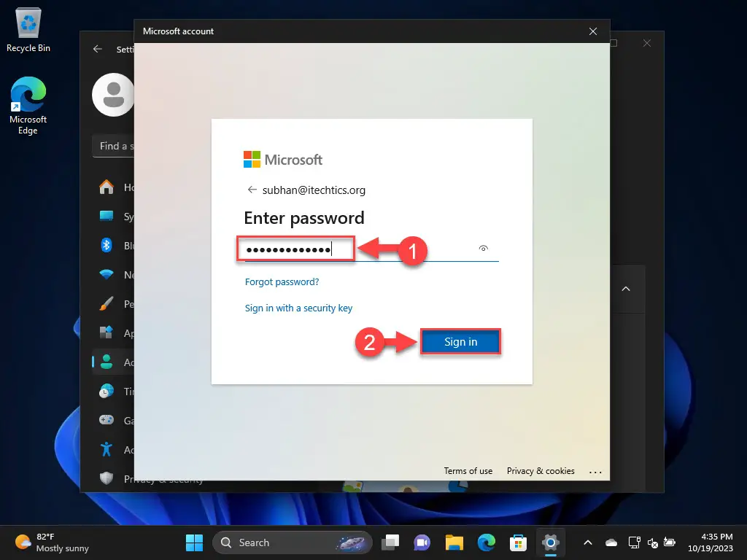Viewport: 747px width, 560px height.
Task: Show hidden system tray icons
Action: pyautogui.click(x=588, y=542)
